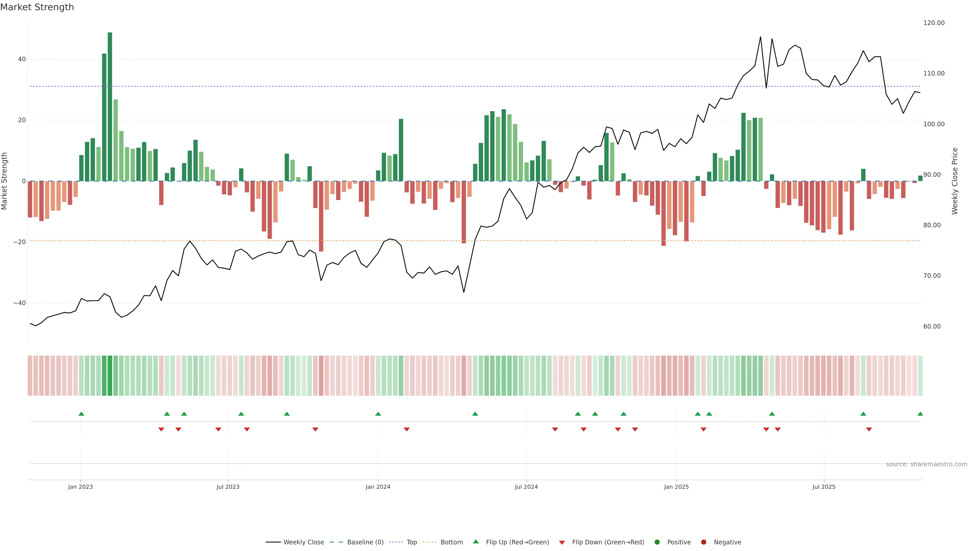The image size is (980, 551).
Task: Click the last flip-up triangle at far right
Action: [x=920, y=414]
